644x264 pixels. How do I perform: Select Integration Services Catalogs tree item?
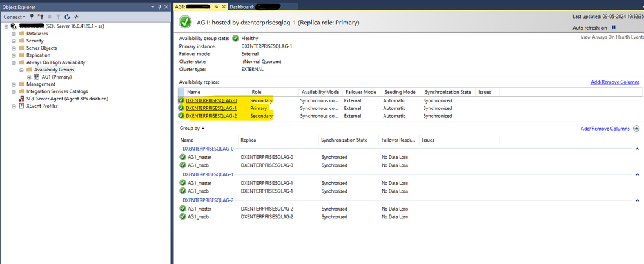pyautogui.click(x=57, y=91)
